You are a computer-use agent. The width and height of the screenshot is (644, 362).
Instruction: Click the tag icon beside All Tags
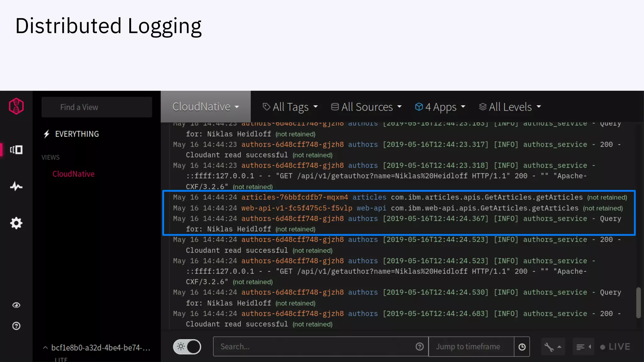pyautogui.click(x=266, y=107)
